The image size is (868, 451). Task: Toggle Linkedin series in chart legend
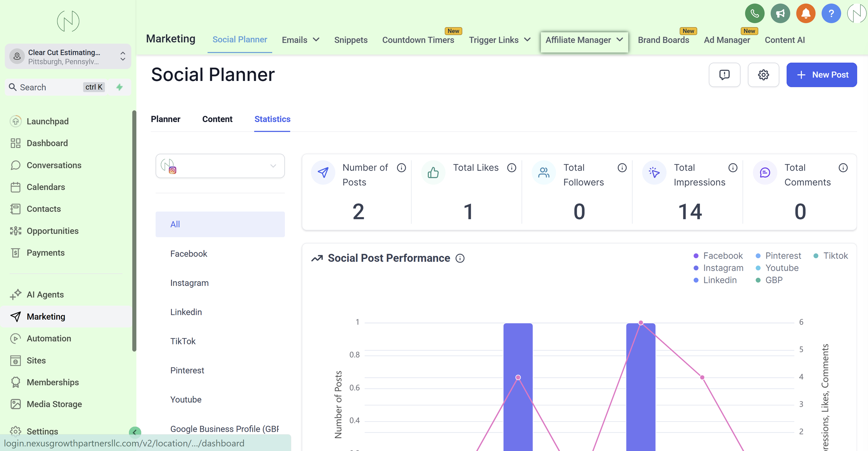pos(715,280)
